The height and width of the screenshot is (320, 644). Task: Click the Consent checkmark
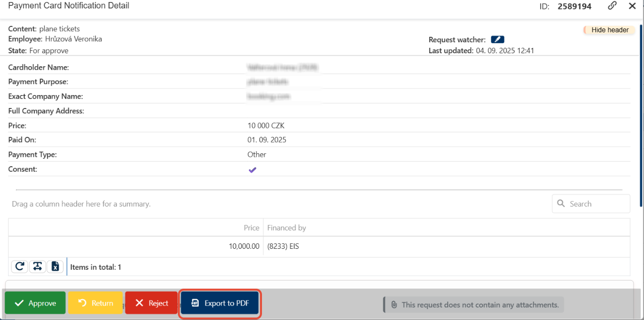253,170
